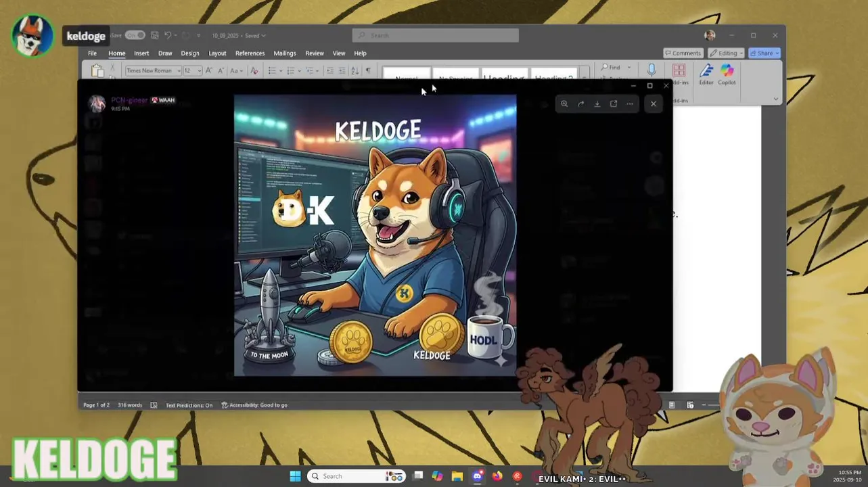Open the Help tab in Word

(360, 53)
